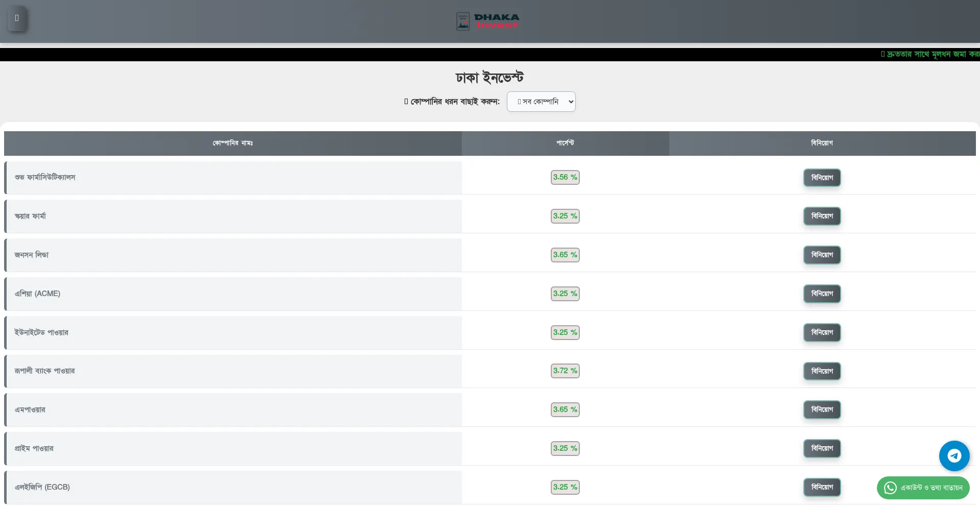Open the top-left menu icon button

coord(17,19)
